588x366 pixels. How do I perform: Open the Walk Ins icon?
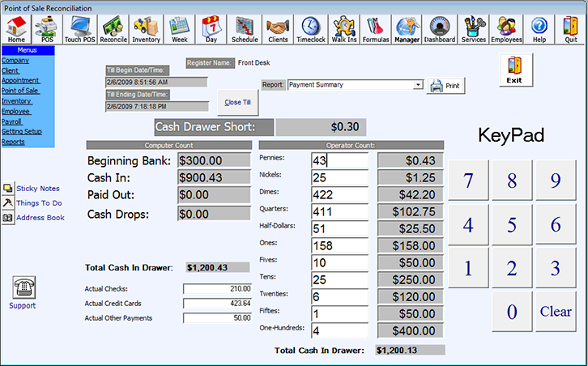[x=344, y=29]
